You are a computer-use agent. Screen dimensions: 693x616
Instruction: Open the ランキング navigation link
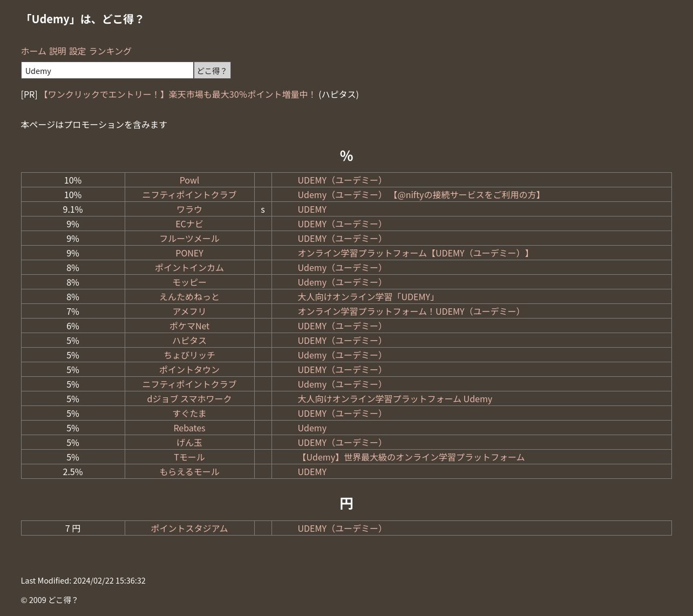(110, 51)
